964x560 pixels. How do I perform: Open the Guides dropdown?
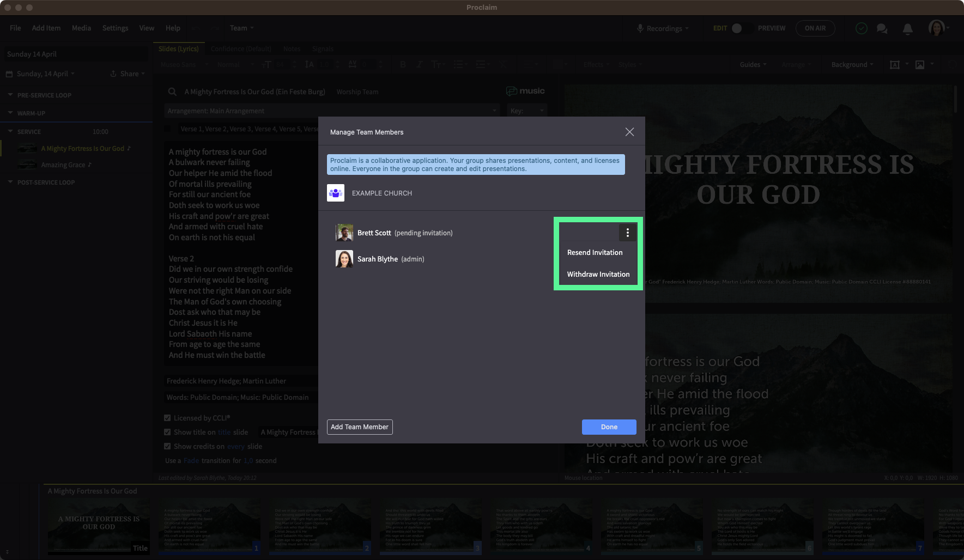753,64
